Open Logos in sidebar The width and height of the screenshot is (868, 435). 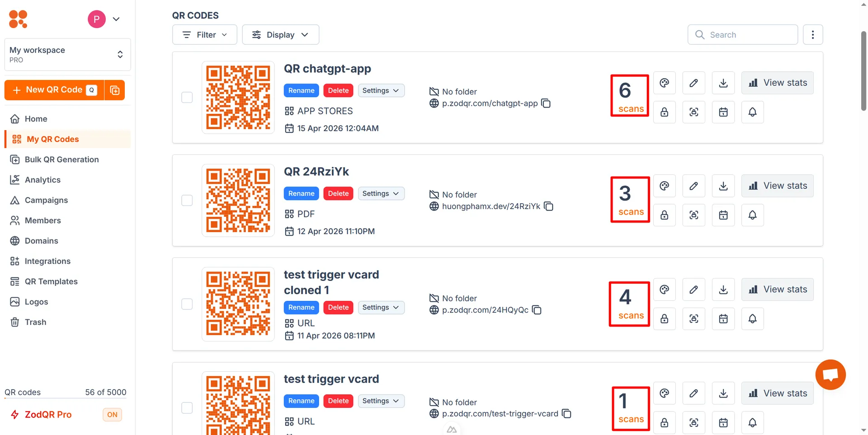67,302
